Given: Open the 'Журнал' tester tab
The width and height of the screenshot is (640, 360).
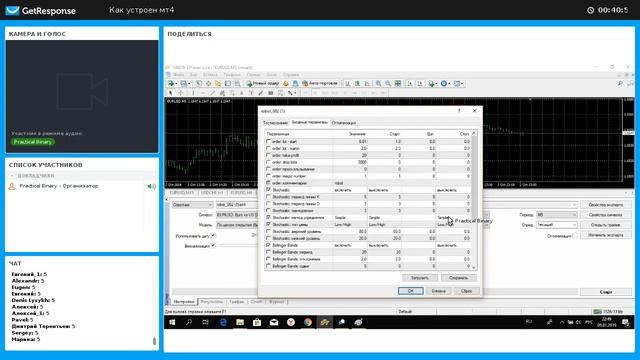Looking at the screenshot, I should [x=276, y=302].
